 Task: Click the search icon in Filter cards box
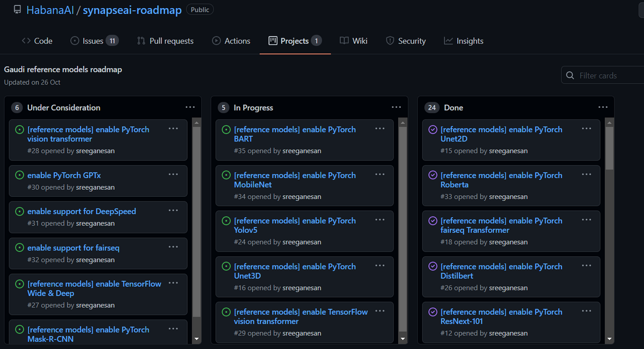(x=570, y=76)
